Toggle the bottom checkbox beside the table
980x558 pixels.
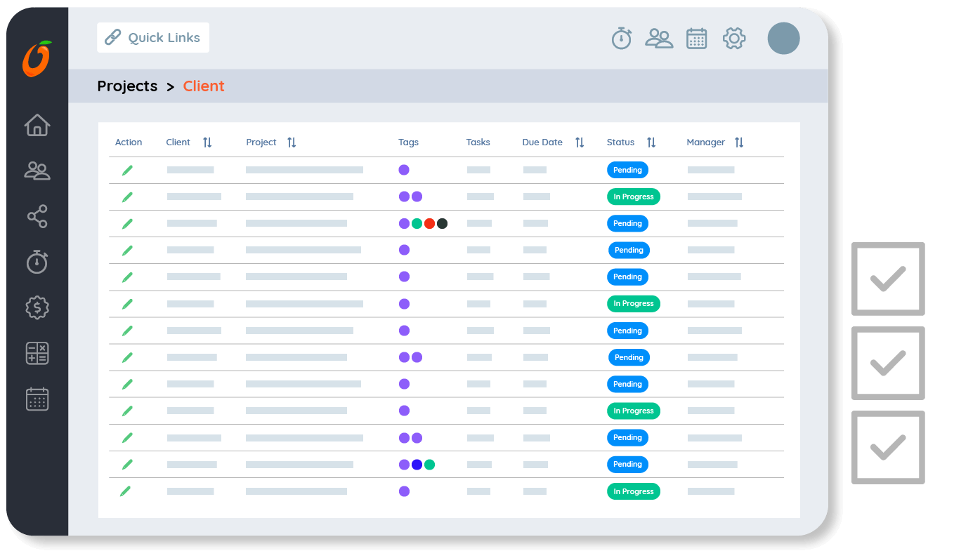(888, 447)
